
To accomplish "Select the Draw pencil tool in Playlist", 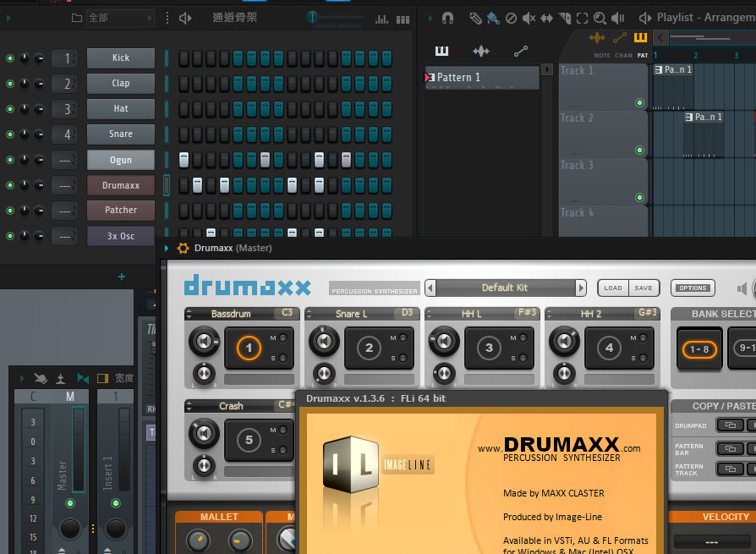I will [x=475, y=19].
